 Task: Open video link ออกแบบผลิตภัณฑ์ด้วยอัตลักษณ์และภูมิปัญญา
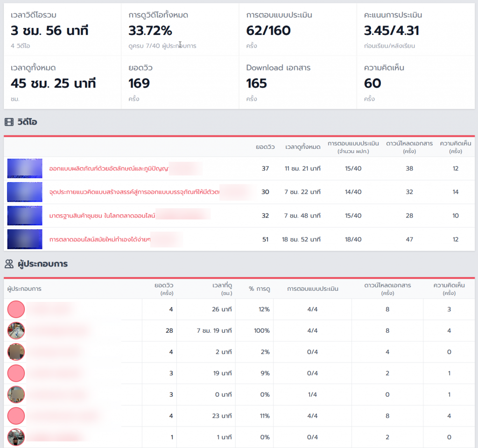[108, 168]
